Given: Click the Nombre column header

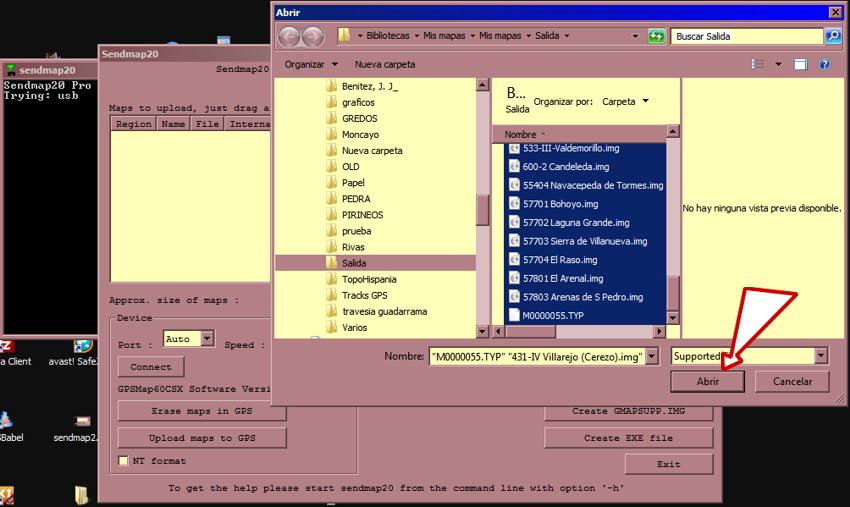Looking at the screenshot, I should pyautogui.click(x=579, y=134).
